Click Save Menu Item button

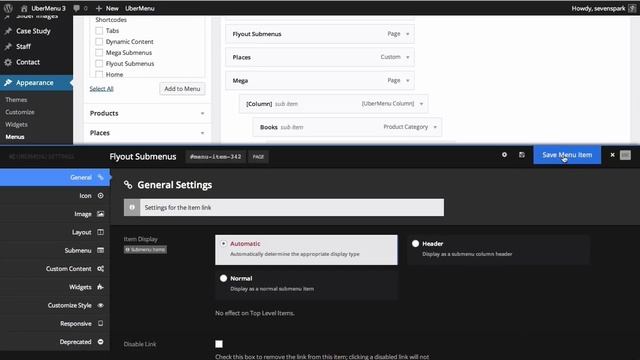[x=567, y=155]
